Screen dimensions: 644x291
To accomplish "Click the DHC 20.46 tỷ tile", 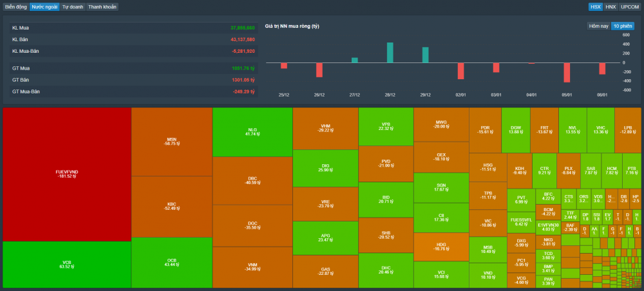I will click(386, 270).
